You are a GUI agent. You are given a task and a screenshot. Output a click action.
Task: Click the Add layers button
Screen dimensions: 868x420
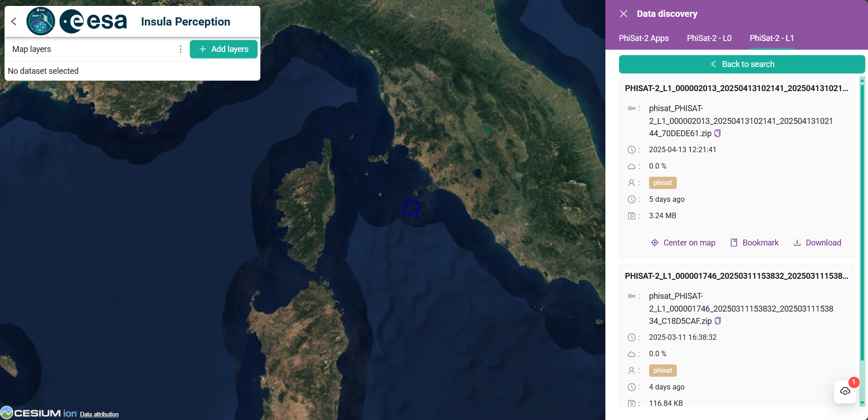click(x=223, y=49)
